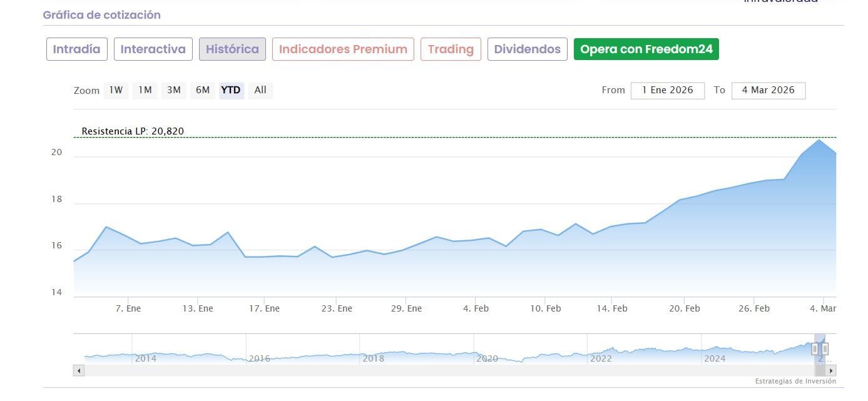
Task: Click the navigator scroll right arrow
Action: pyautogui.click(x=830, y=370)
